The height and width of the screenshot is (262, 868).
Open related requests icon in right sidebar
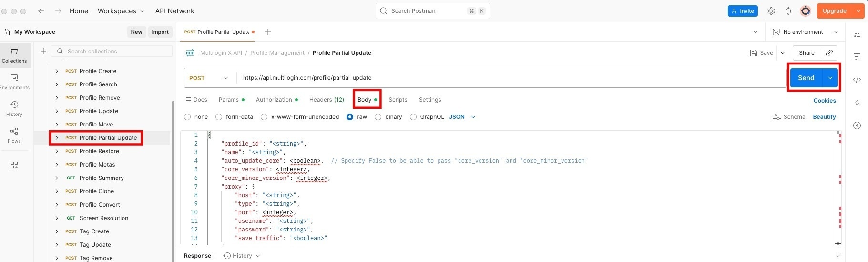click(857, 103)
